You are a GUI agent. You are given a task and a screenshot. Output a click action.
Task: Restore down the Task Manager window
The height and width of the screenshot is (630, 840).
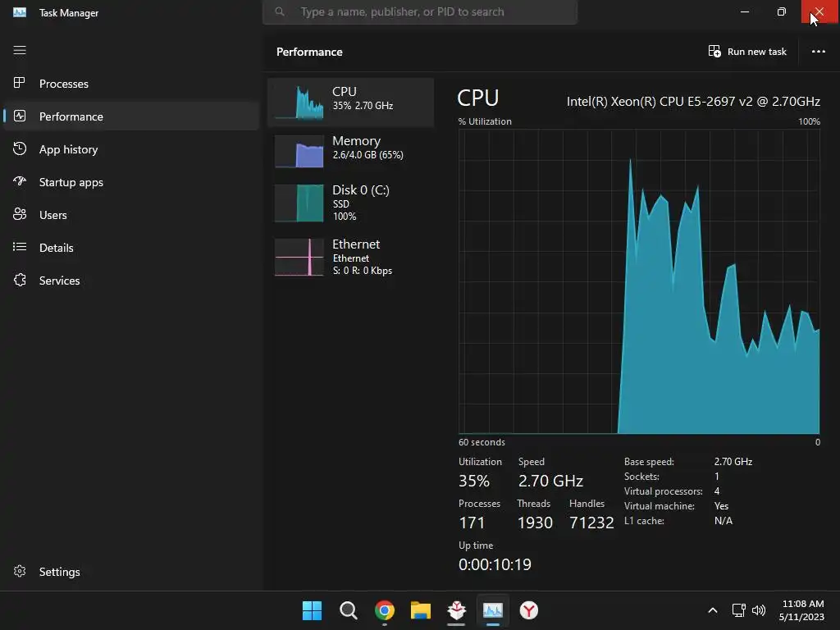[782, 11]
